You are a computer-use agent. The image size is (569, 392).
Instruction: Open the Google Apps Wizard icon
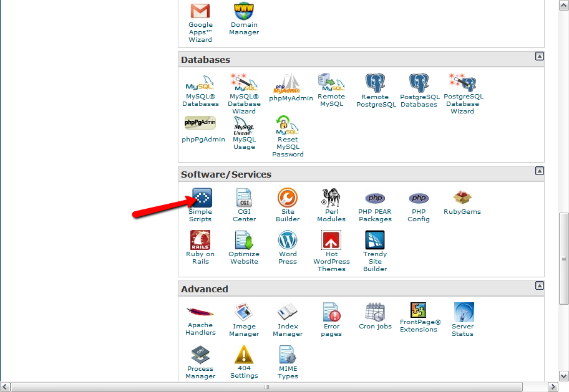tap(200, 11)
